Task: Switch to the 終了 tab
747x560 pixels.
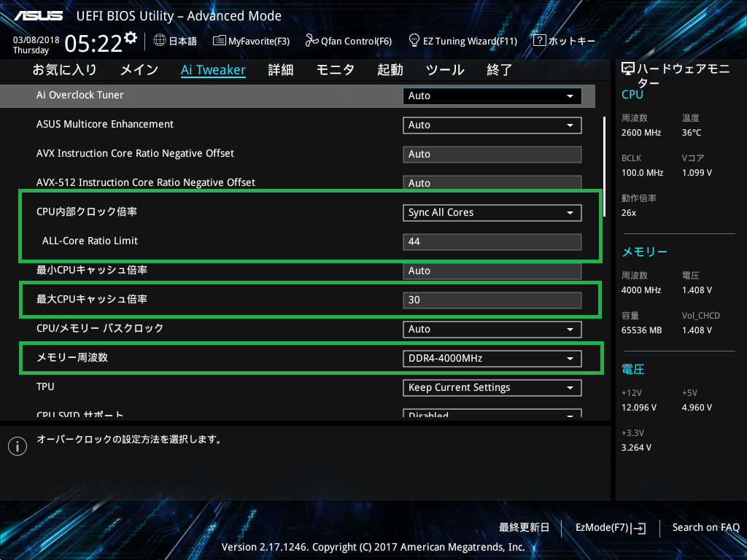Action: 500,70
